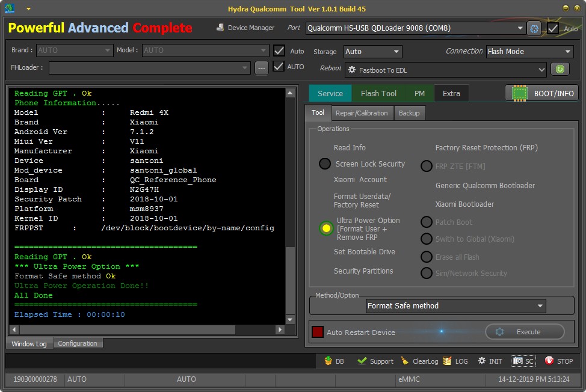This screenshot has width=586, height=392.
Task: Click the green reboot button
Action: pyautogui.click(x=560, y=69)
